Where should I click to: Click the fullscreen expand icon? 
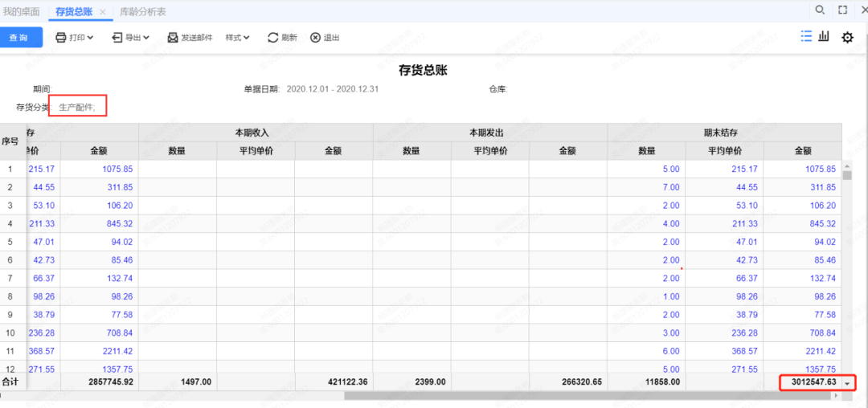pos(842,10)
